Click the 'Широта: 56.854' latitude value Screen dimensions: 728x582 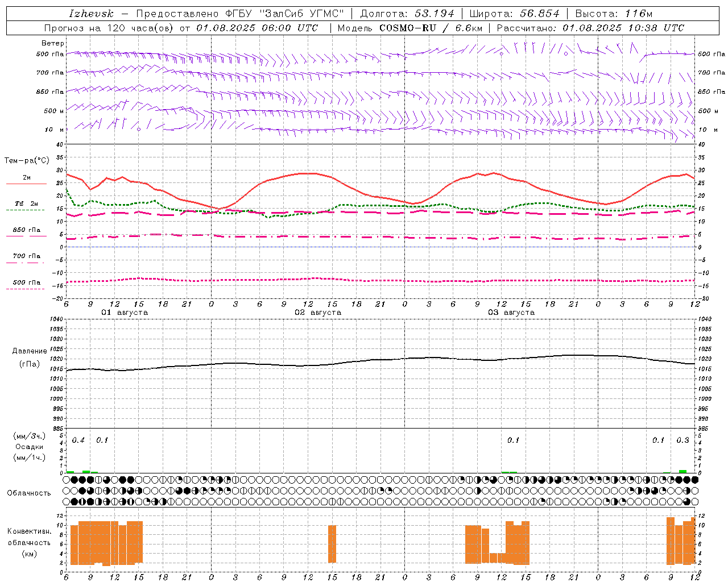pyautogui.click(x=515, y=14)
